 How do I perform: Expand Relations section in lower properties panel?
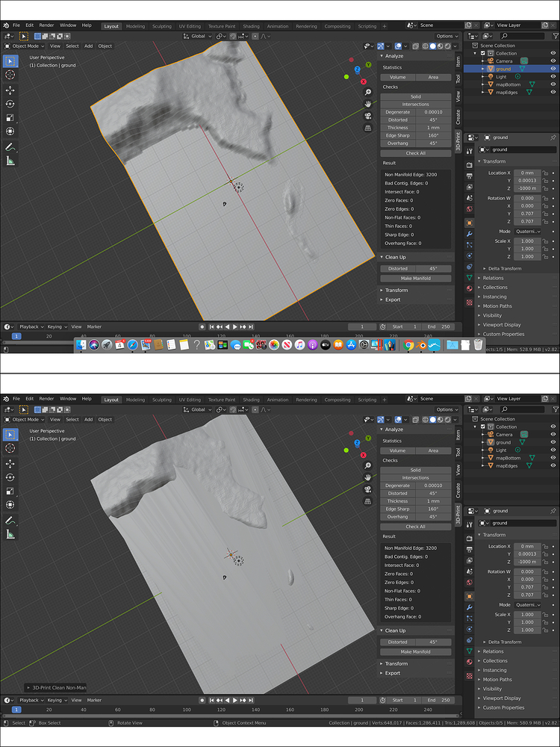493,651
